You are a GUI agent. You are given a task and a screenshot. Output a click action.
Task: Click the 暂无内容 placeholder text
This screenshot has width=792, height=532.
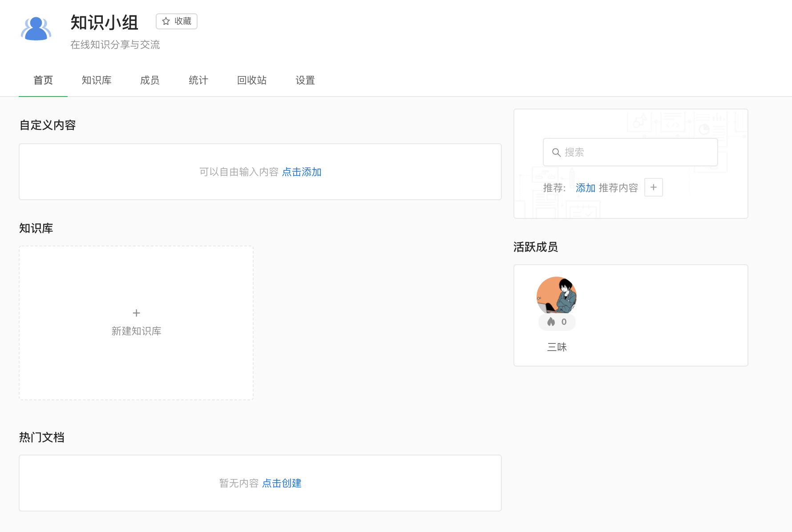pos(239,484)
